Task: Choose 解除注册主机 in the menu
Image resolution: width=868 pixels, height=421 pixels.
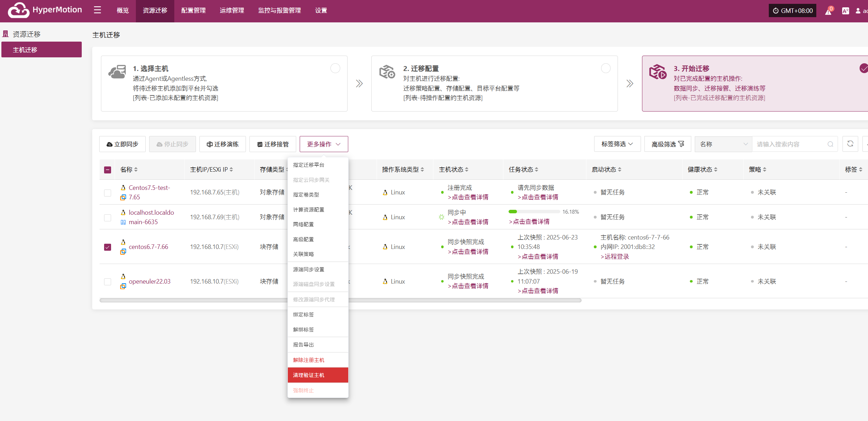Action: pos(318,360)
